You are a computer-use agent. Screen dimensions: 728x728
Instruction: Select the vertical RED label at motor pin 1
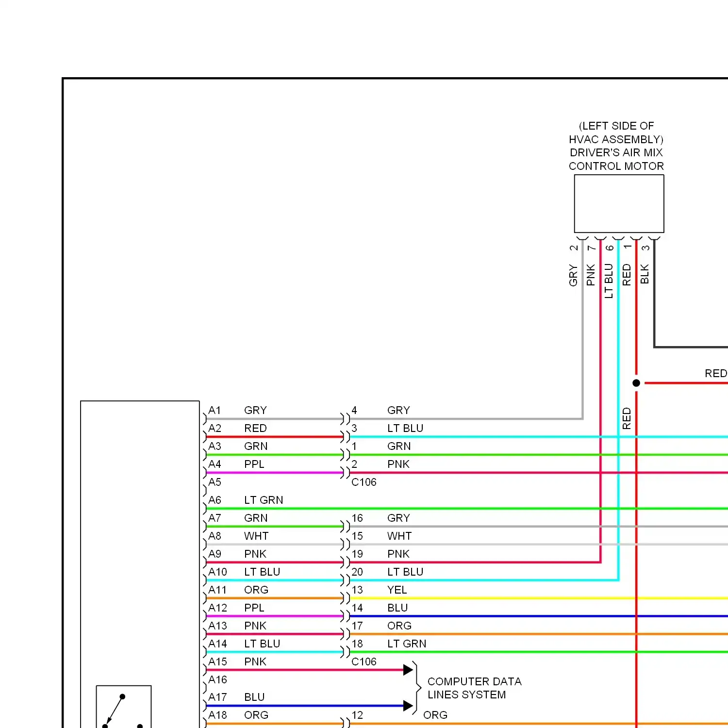(x=627, y=275)
